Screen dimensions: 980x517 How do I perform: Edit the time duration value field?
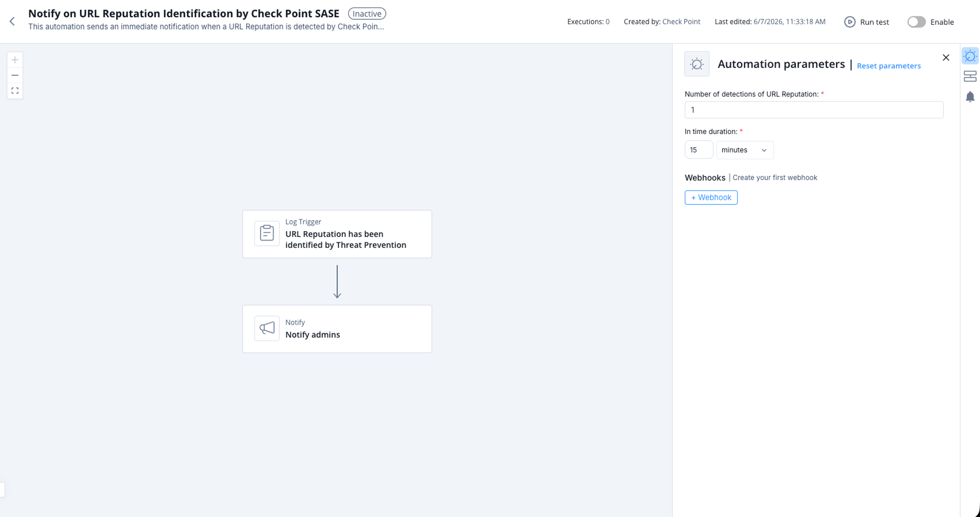[x=699, y=150]
